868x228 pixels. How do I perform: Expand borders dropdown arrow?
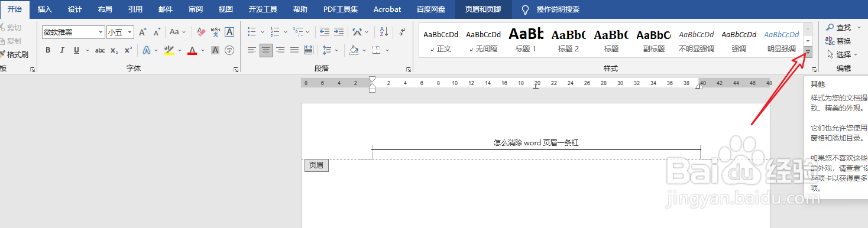(387, 50)
